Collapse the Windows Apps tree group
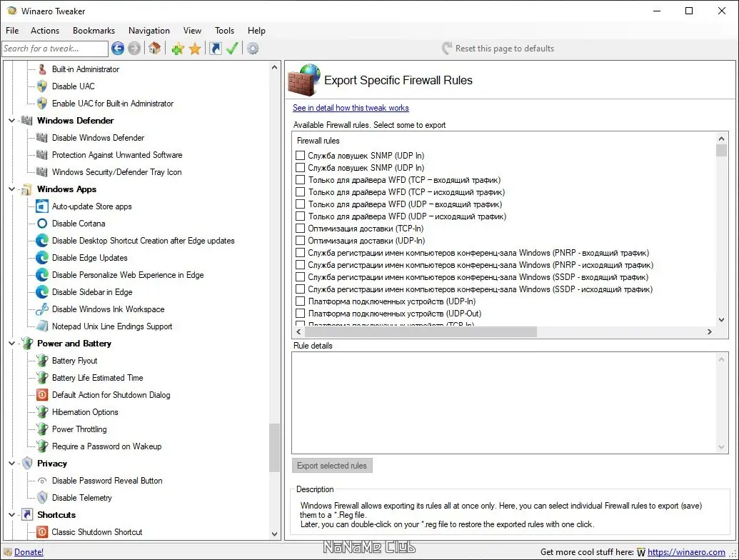The height and width of the screenshot is (560, 739). click(x=12, y=189)
